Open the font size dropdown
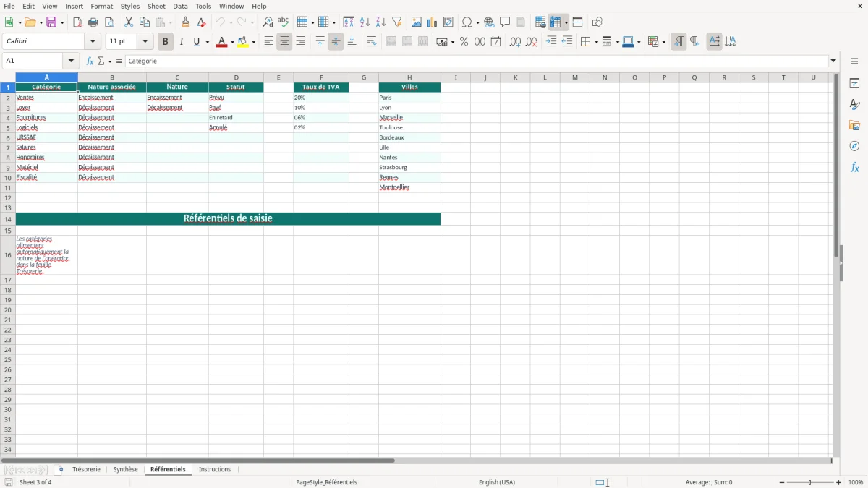Screen dimensions: 868x488 click(145, 42)
